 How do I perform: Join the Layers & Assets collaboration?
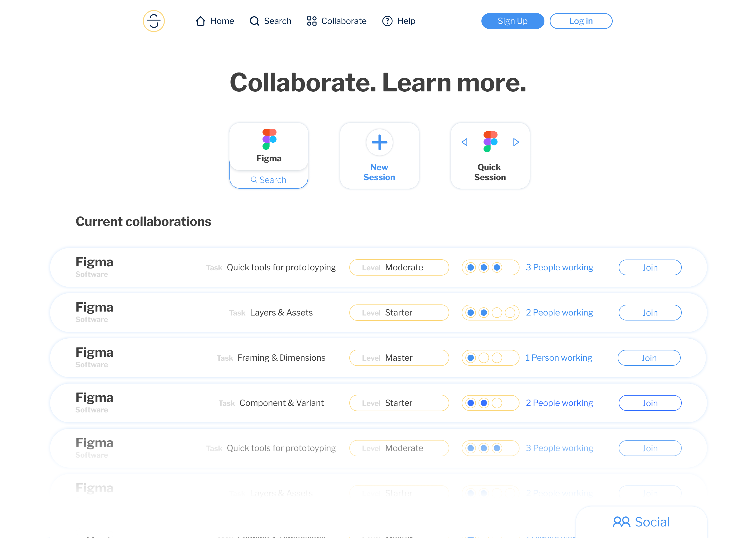(650, 312)
